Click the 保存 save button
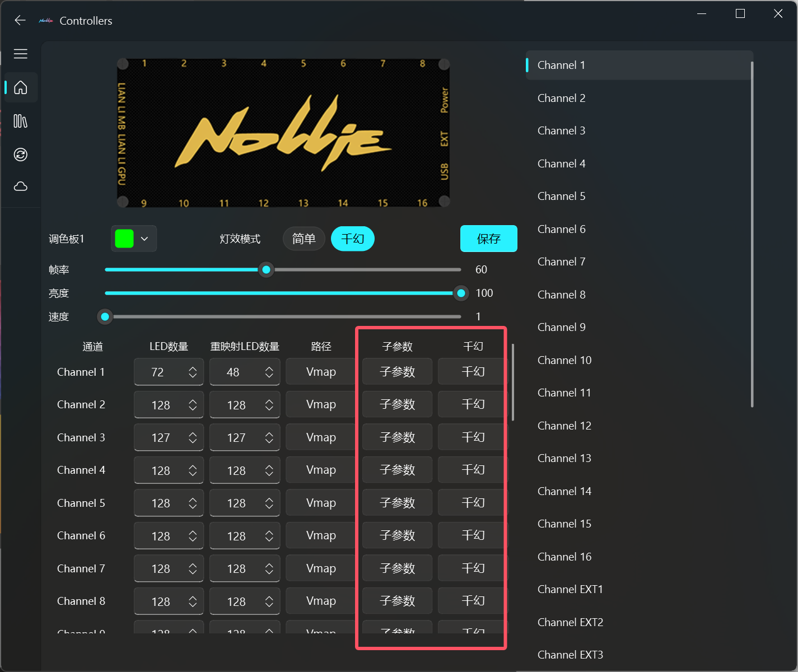Viewport: 798px width, 672px height. [x=489, y=239]
